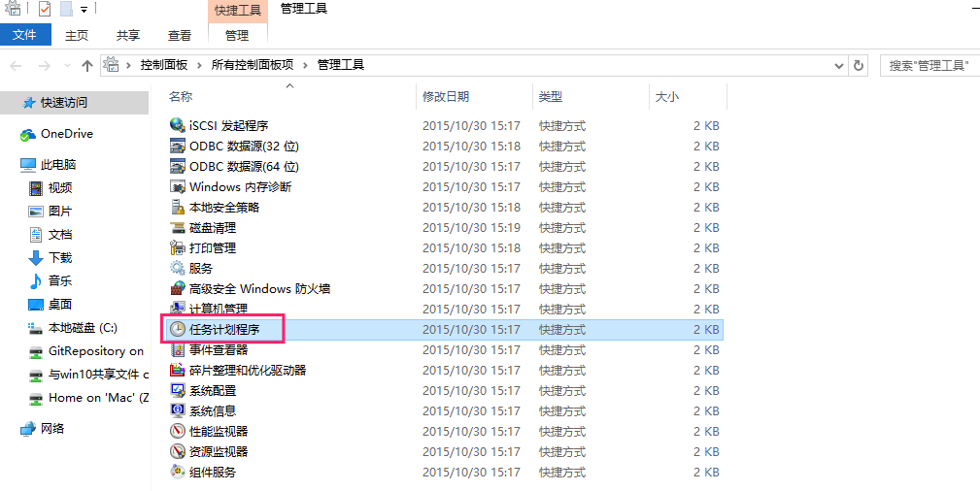Select the 打印管理 printer icon
This screenshot has width=980, height=491.
pyautogui.click(x=178, y=247)
